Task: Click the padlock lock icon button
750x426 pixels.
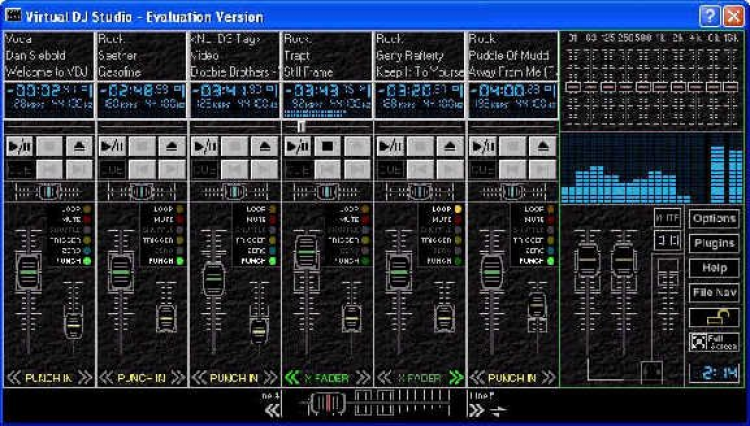Action: (714, 317)
